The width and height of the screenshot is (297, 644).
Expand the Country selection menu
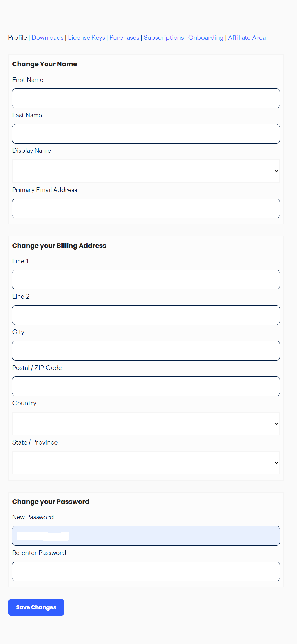coord(146,423)
